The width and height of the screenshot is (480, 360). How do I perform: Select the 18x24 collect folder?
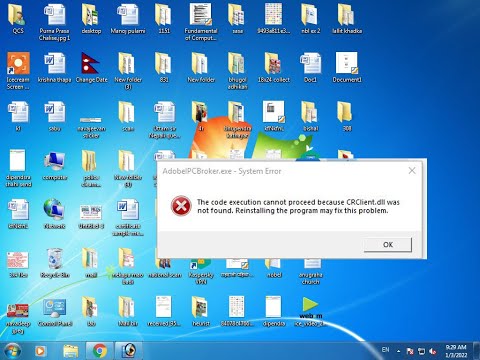[274, 67]
